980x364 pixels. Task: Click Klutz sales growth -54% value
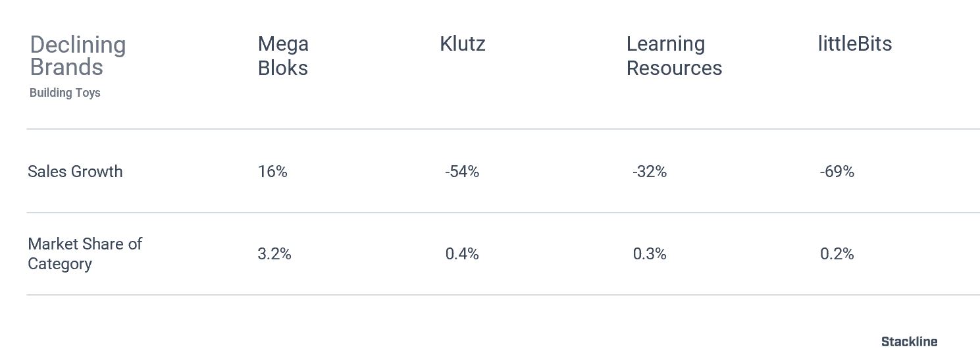(462, 172)
